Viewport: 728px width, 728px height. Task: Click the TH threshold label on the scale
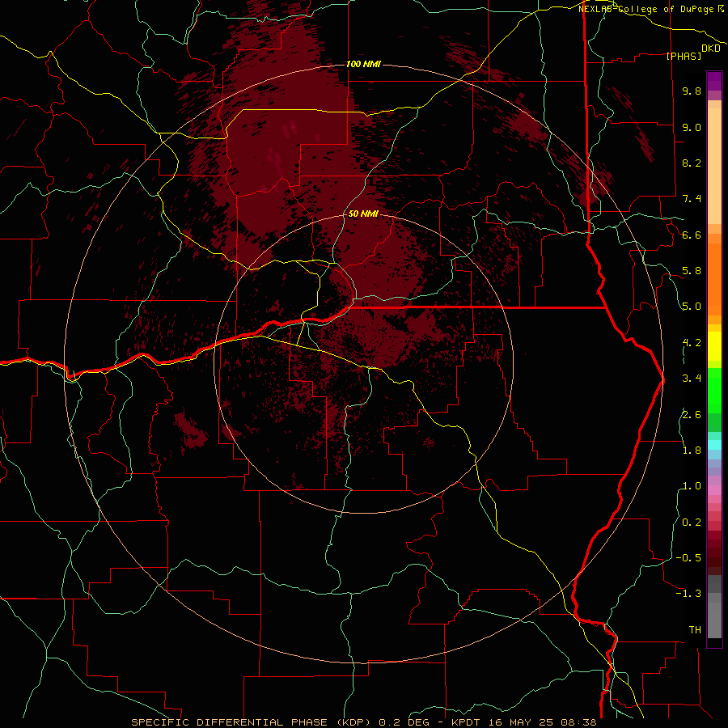click(x=695, y=630)
